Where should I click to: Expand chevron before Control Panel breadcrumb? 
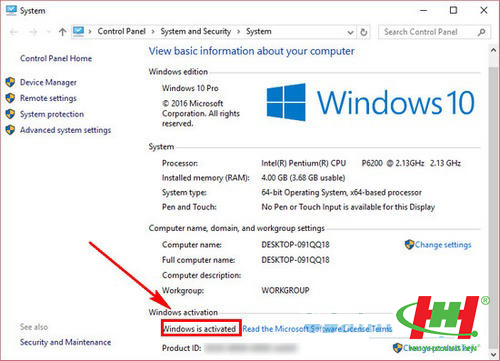click(90, 32)
